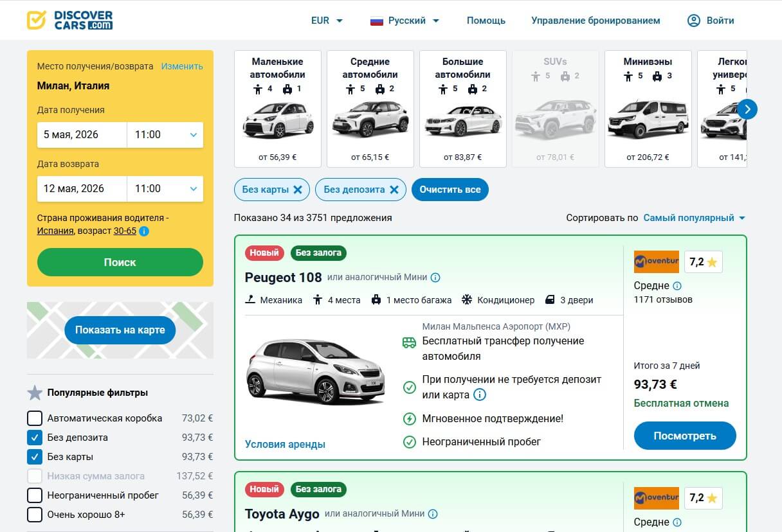Viewport: 782px width, 532px height.
Task: Click the star icon of Популярные фильтры
Action: tap(35, 393)
